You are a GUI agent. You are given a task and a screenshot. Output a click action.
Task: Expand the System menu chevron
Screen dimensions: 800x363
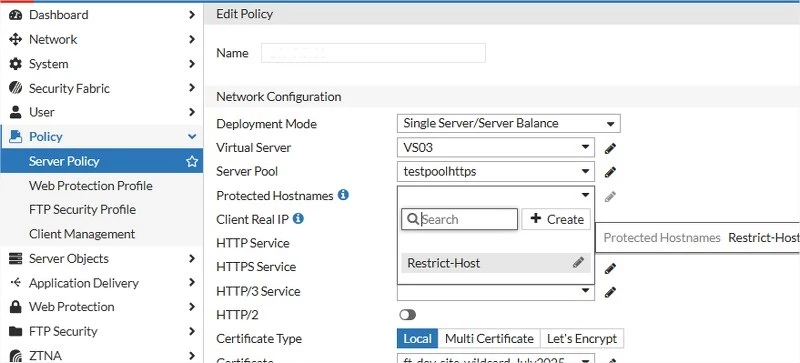coord(192,64)
